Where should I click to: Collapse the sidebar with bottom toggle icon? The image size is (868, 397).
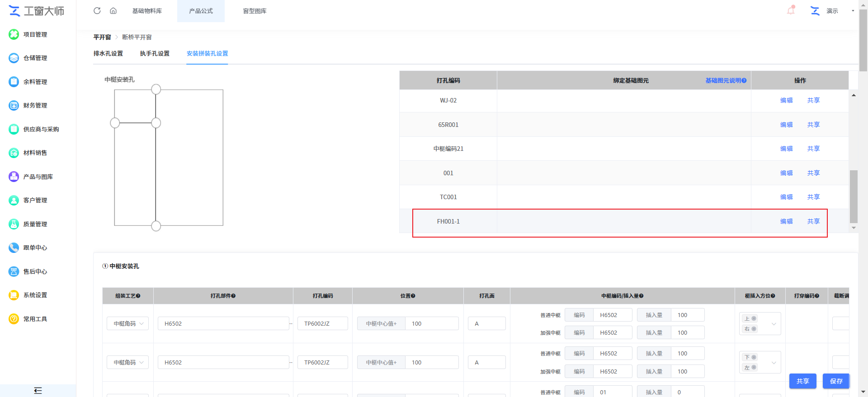(38, 391)
